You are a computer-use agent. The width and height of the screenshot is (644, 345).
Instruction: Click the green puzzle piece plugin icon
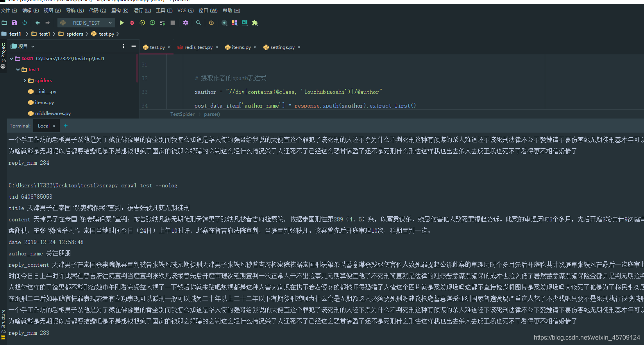coord(255,23)
